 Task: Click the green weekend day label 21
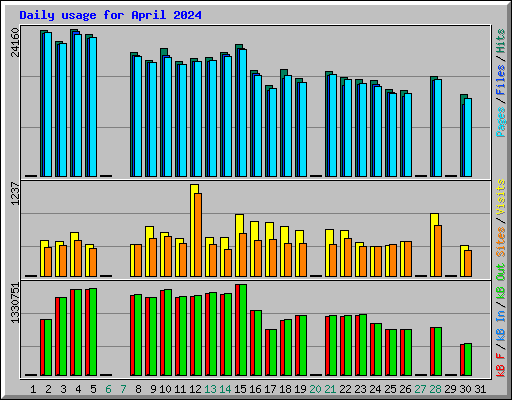[x=330, y=389]
